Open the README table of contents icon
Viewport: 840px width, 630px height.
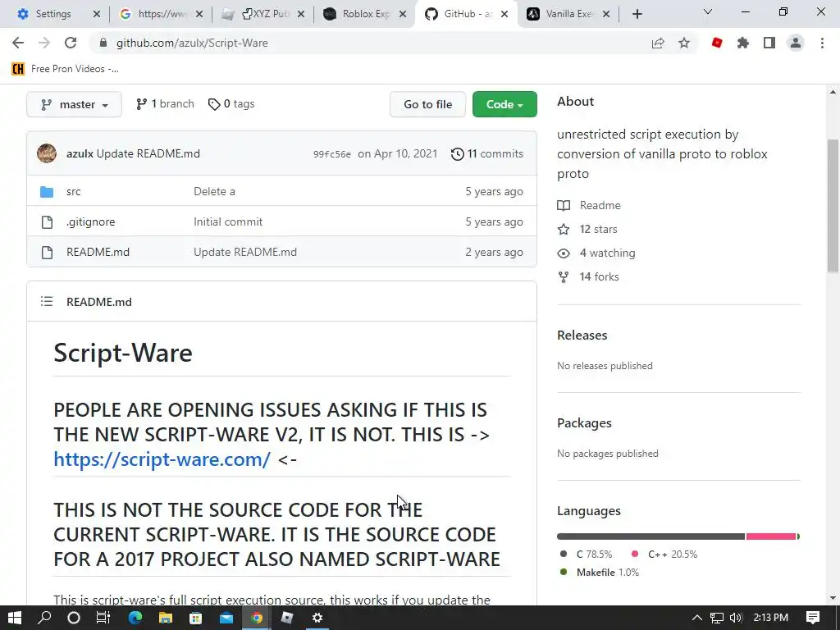(x=47, y=302)
